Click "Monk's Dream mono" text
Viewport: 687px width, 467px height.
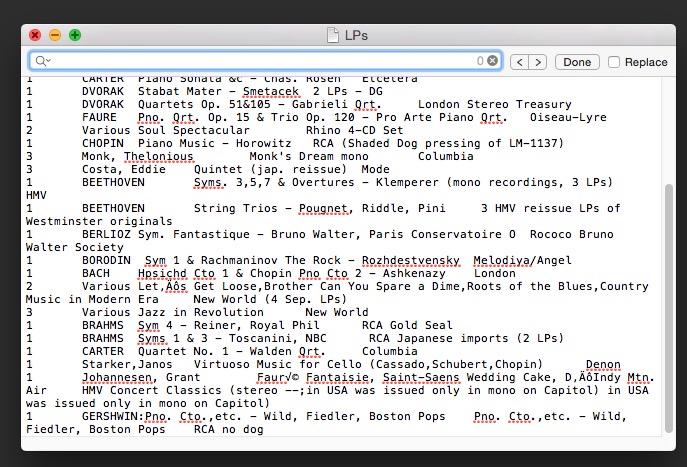(x=309, y=156)
